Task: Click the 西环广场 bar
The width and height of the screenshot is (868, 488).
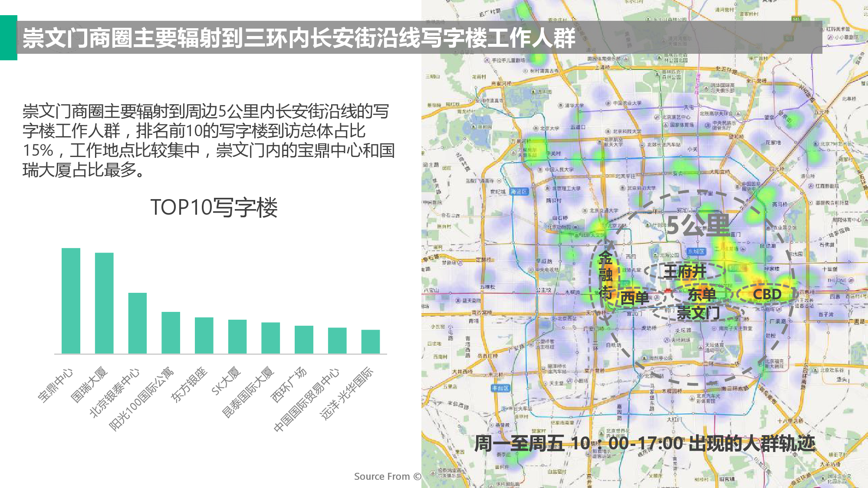Action: (x=304, y=340)
